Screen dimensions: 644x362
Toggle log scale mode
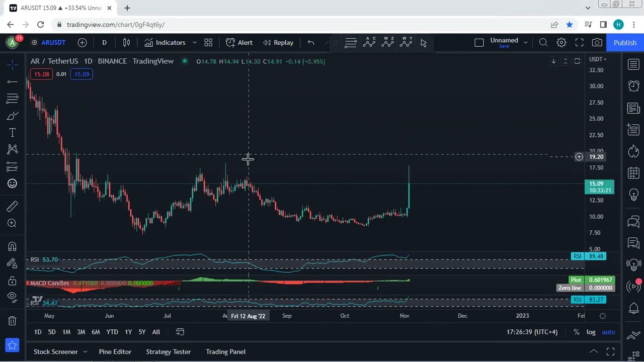[591, 332]
